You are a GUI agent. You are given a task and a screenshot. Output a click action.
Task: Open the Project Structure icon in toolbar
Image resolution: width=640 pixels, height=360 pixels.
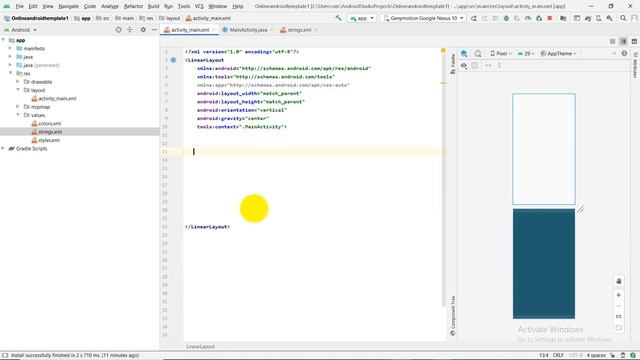click(563, 18)
